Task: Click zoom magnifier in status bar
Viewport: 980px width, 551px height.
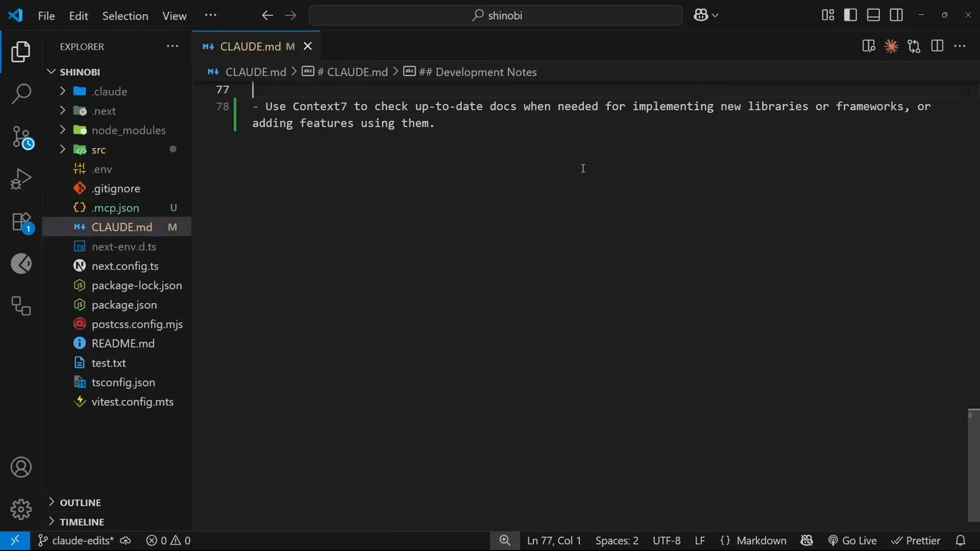Action: (x=505, y=541)
